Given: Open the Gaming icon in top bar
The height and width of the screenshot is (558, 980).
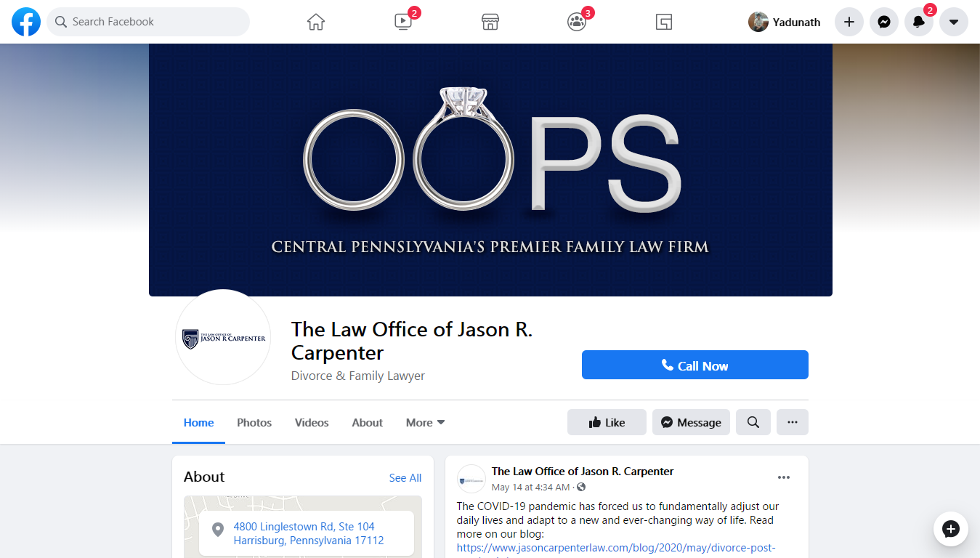Looking at the screenshot, I should [663, 22].
